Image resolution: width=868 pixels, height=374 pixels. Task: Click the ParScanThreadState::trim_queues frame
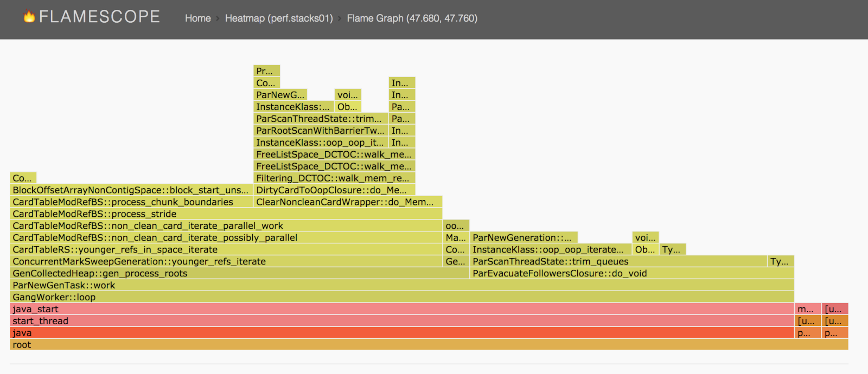[618, 261]
